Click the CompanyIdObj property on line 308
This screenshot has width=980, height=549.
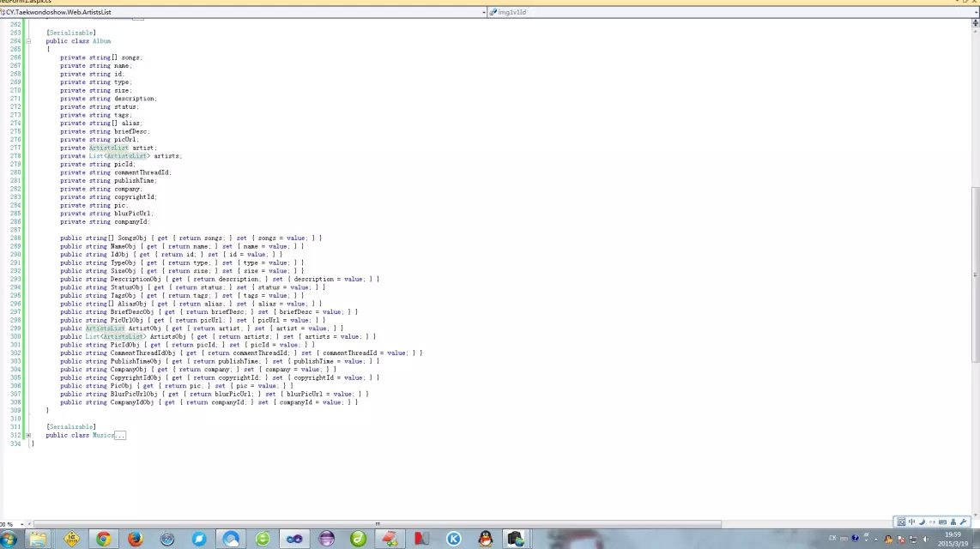pyautogui.click(x=132, y=402)
